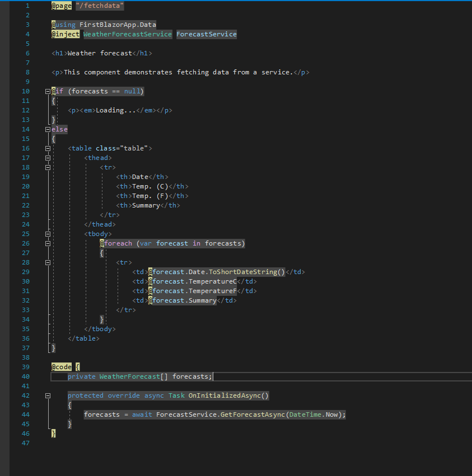Click the @code directive keyword

point(62,367)
